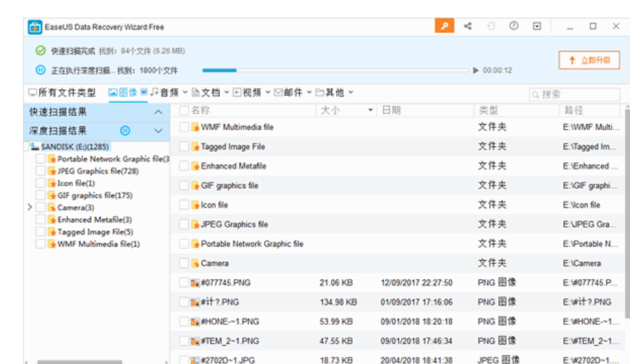Click the 立即升级 upgrade button
This screenshot has width=630, height=364.
click(x=589, y=60)
